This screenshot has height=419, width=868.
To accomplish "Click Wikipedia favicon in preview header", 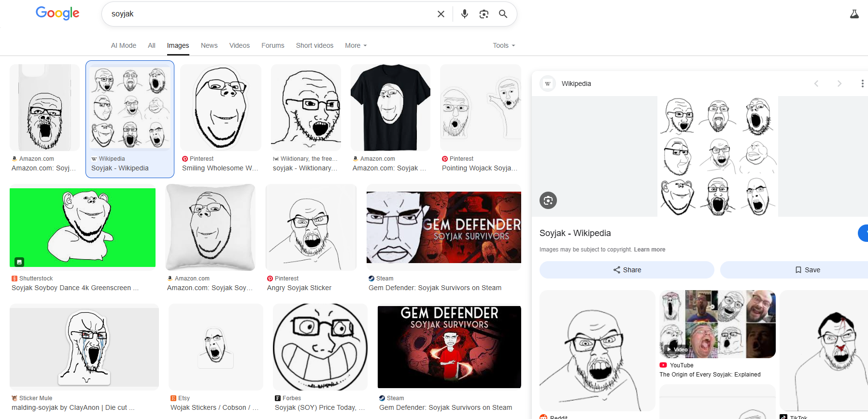I will coord(548,84).
